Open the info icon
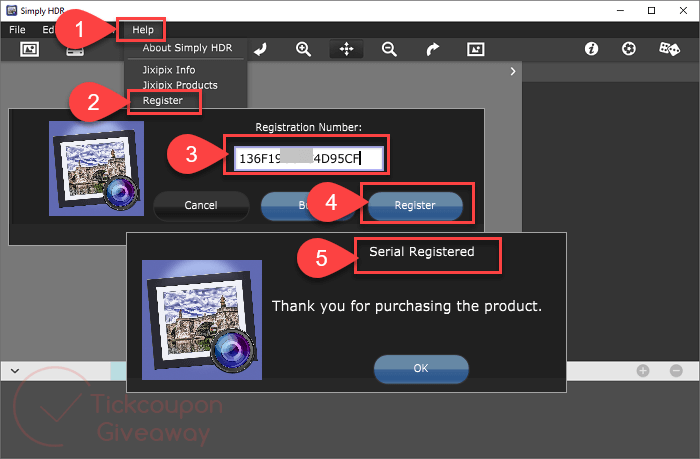Viewport: 700px width, 459px height. coord(592,49)
